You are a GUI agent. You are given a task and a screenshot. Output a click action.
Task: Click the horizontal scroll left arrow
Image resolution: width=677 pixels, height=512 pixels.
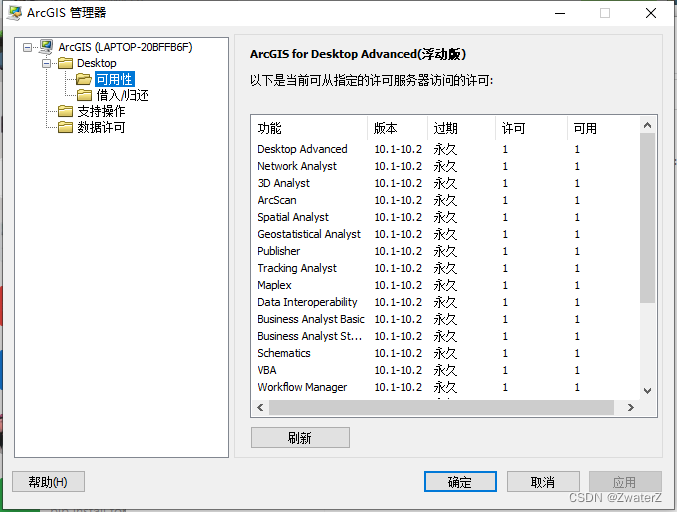(260, 408)
